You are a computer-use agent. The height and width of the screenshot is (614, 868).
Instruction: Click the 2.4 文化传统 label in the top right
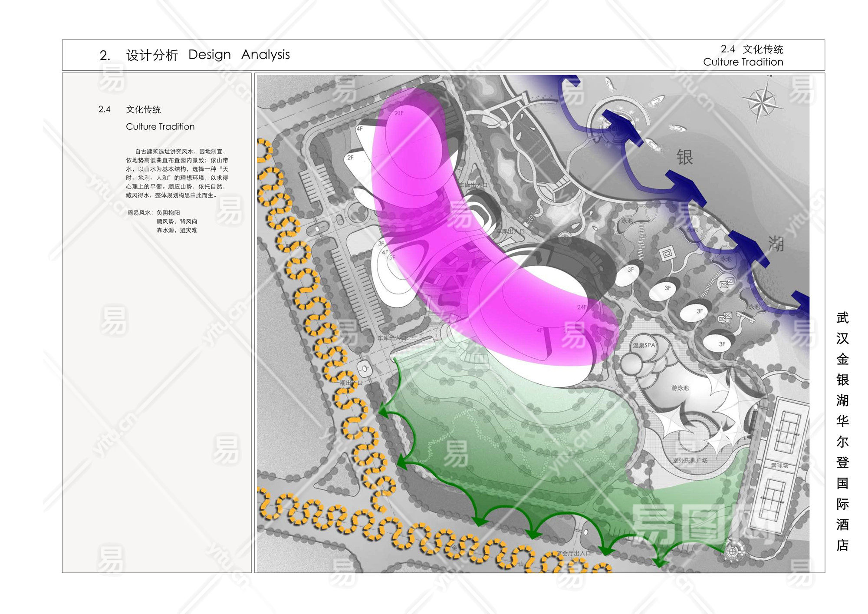click(752, 49)
